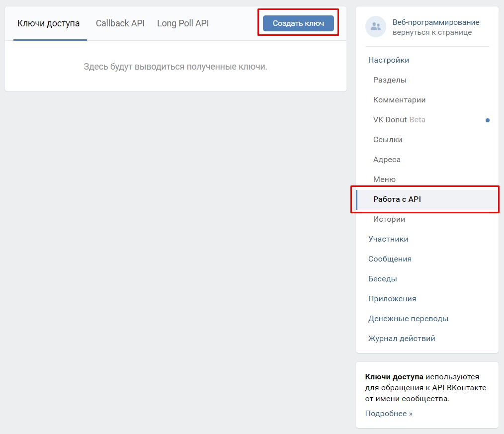Open Истории in the sidebar
Viewport: 504px width, 434px height.
tap(389, 219)
